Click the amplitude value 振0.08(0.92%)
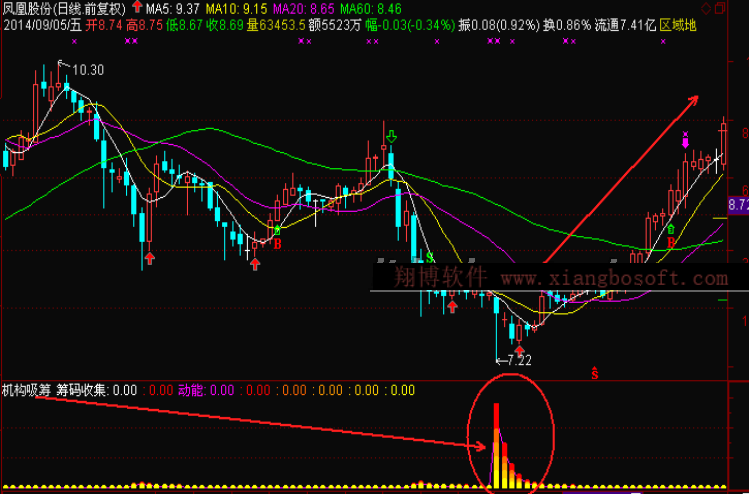The height and width of the screenshot is (494, 749). click(x=499, y=25)
